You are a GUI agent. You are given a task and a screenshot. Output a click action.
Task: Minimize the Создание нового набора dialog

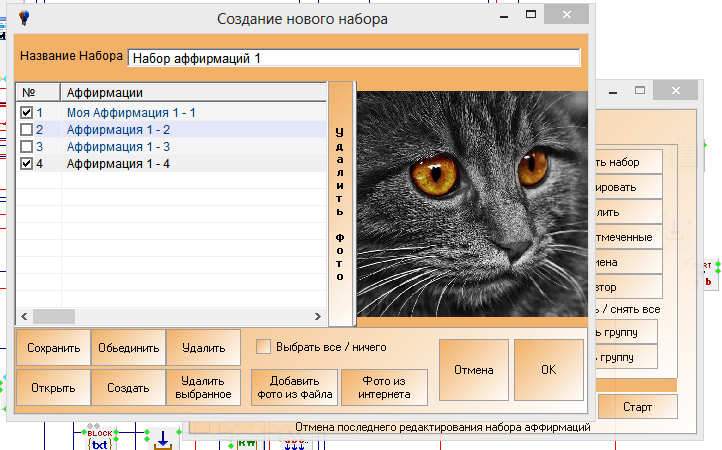click(x=518, y=17)
